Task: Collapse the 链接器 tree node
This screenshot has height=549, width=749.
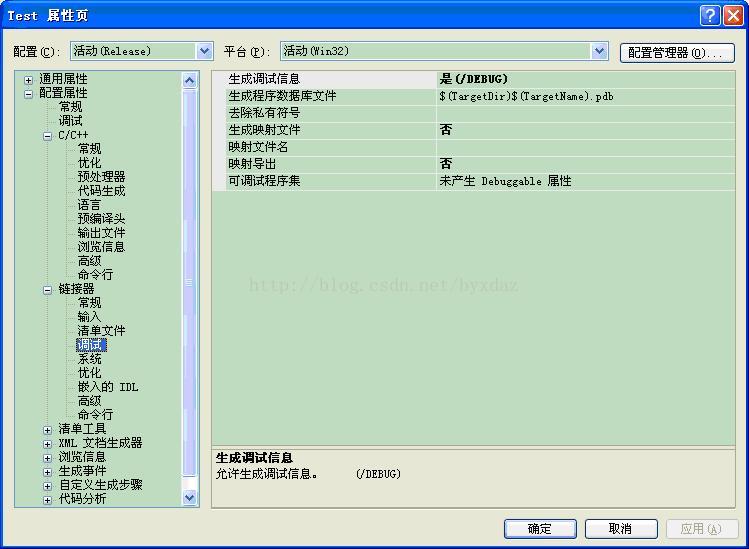Action: [47, 290]
